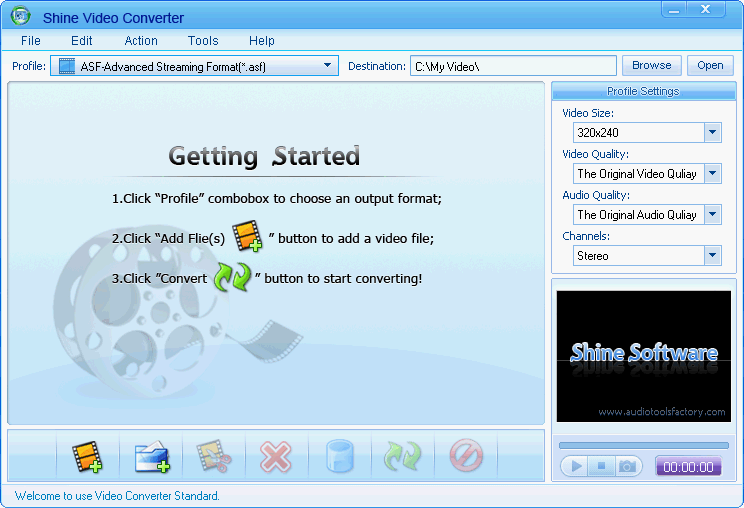
Task: Click the green Convert arrows toolbar icon
Action: click(x=402, y=456)
